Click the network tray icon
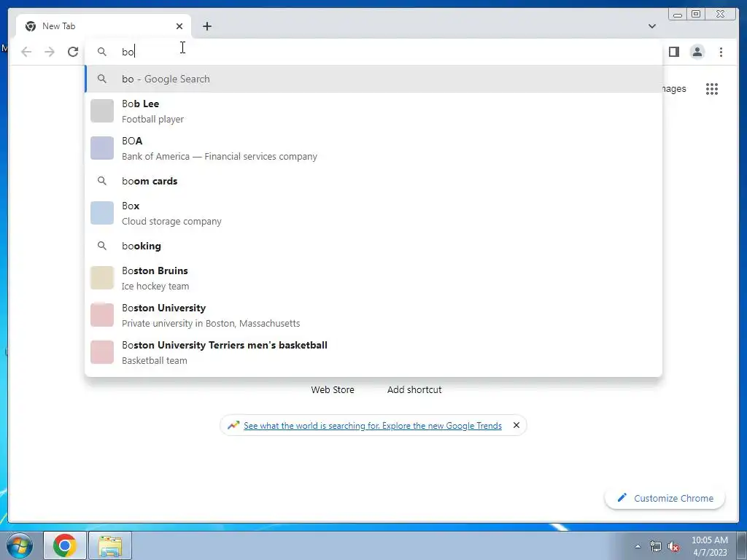The height and width of the screenshot is (560, 747). 656,546
